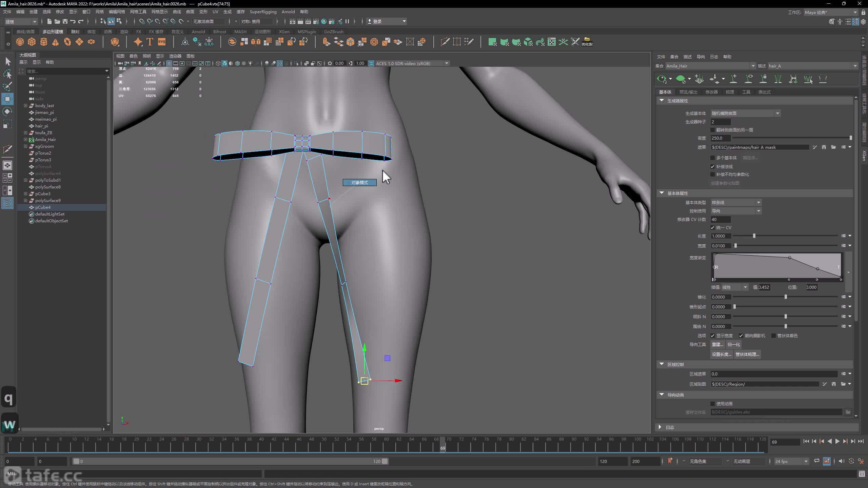Open the 生成基本体 dropdown
The height and width of the screenshot is (488, 868).
coord(746,113)
